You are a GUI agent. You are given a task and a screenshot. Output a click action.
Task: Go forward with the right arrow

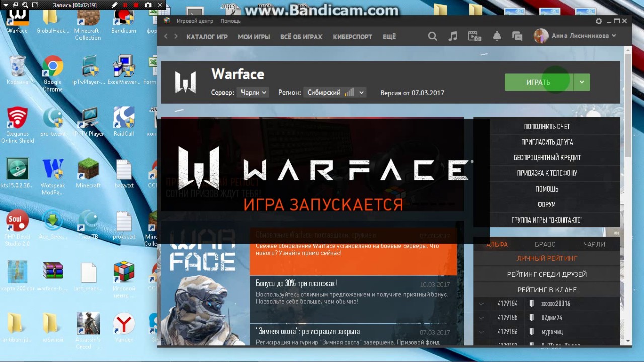point(176,36)
